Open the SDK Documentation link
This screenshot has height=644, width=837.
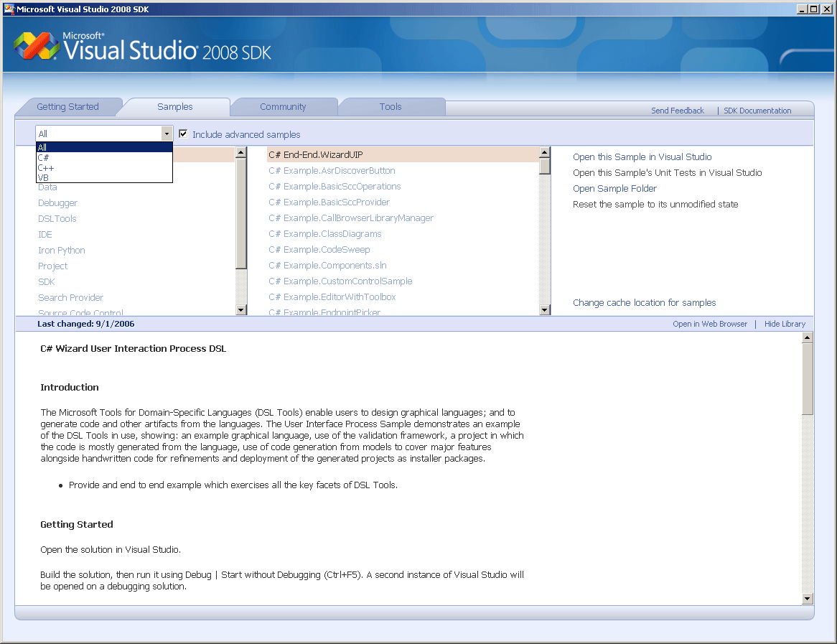coord(757,111)
